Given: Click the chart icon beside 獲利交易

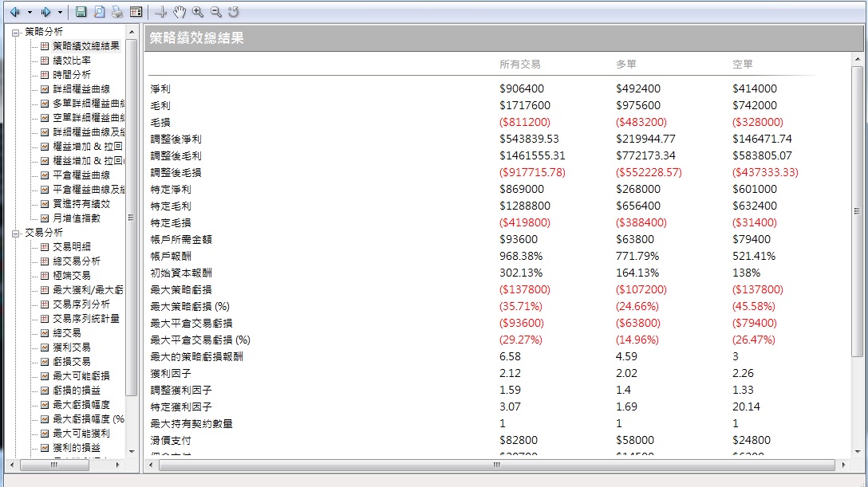Looking at the screenshot, I should point(45,348).
